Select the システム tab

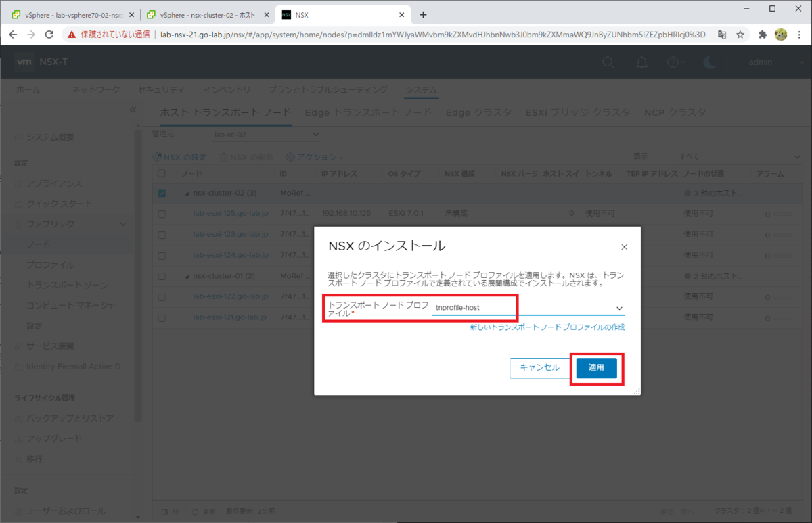pyautogui.click(x=421, y=90)
